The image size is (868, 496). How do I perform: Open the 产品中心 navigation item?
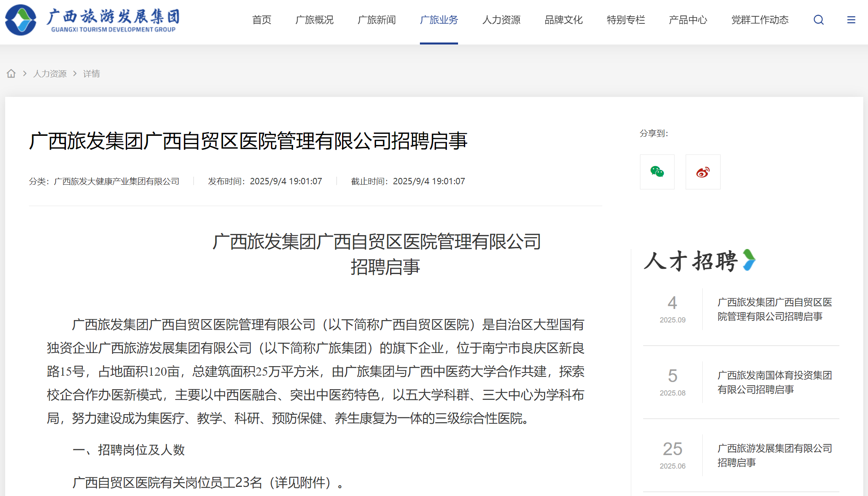[688, 20]
